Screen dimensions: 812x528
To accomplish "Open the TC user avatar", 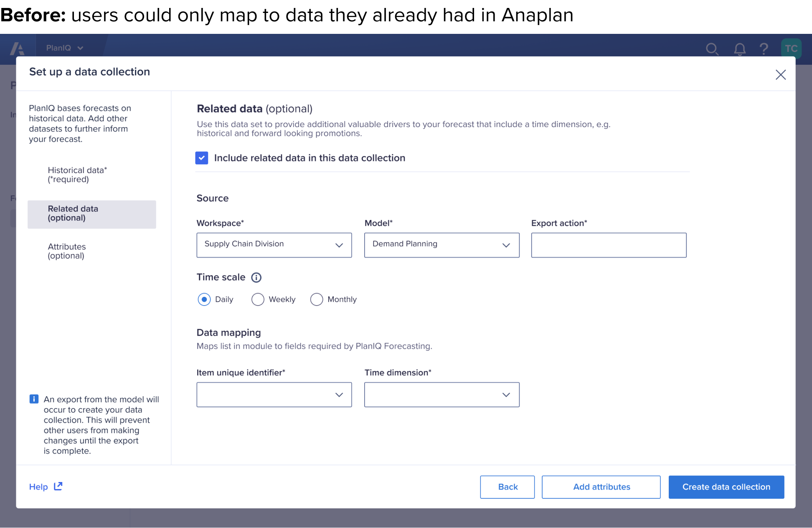I will click(791, 48).
